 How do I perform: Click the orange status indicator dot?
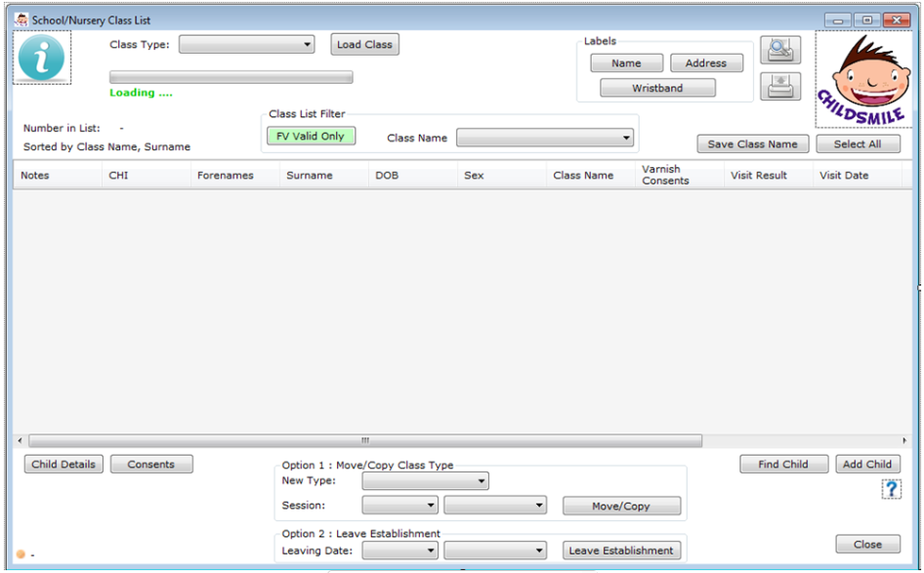click(x=21, y=554)
